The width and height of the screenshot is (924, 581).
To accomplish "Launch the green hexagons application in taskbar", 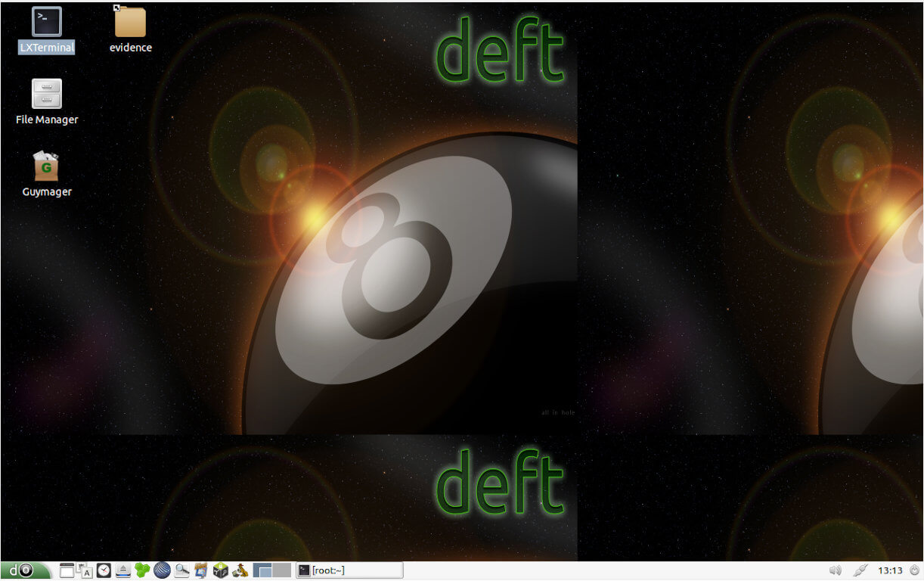I will (142, 570).
